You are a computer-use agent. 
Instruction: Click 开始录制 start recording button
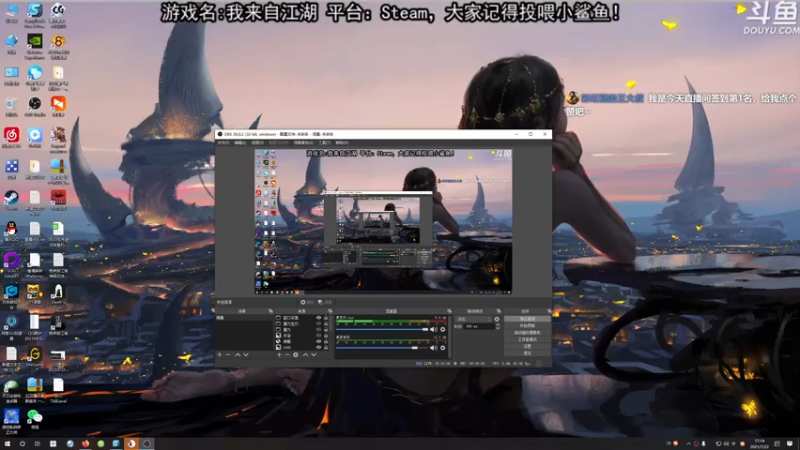tap(528, 326)
